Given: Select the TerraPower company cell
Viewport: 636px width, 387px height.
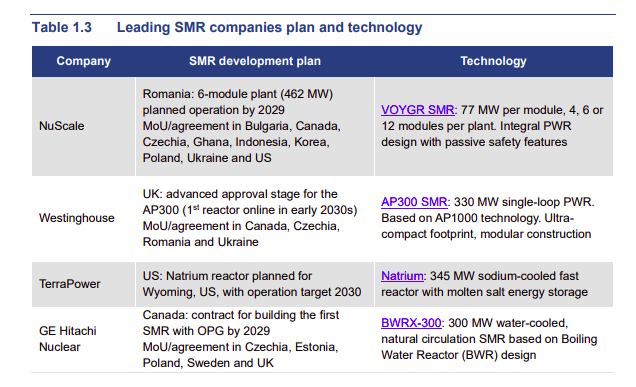Looking at the screenshot, I should pos(84,284).
